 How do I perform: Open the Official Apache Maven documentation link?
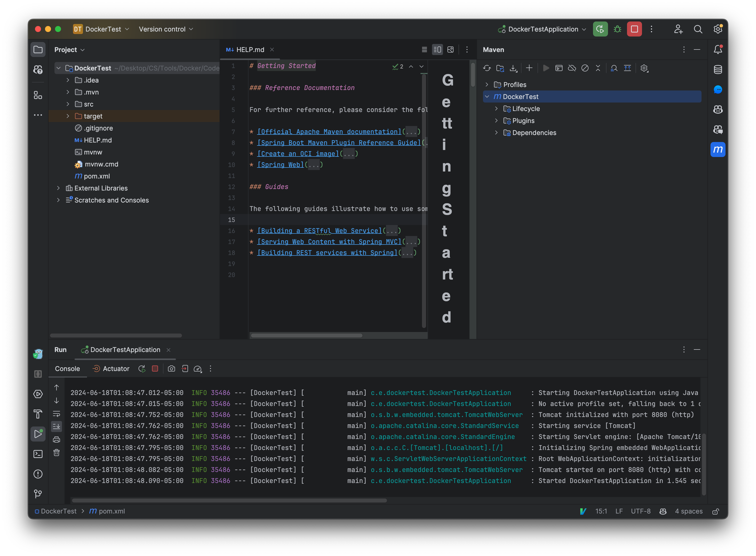pos(329,132)
